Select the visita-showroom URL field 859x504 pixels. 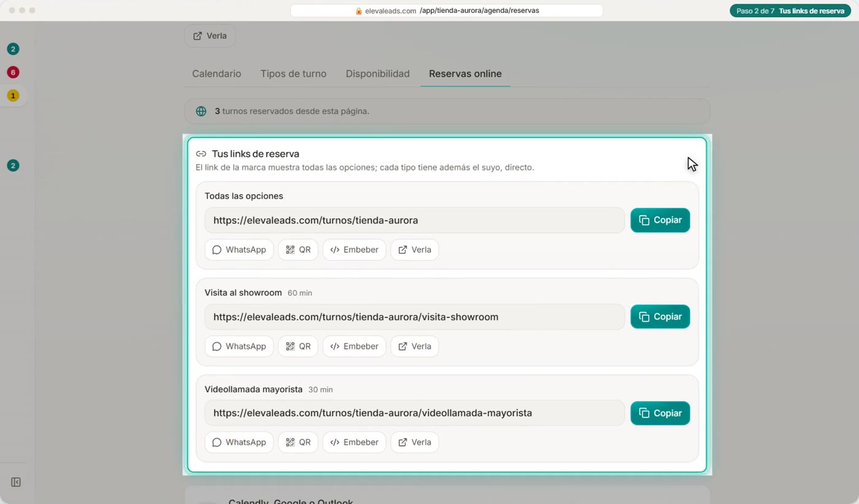pos(415,317)
